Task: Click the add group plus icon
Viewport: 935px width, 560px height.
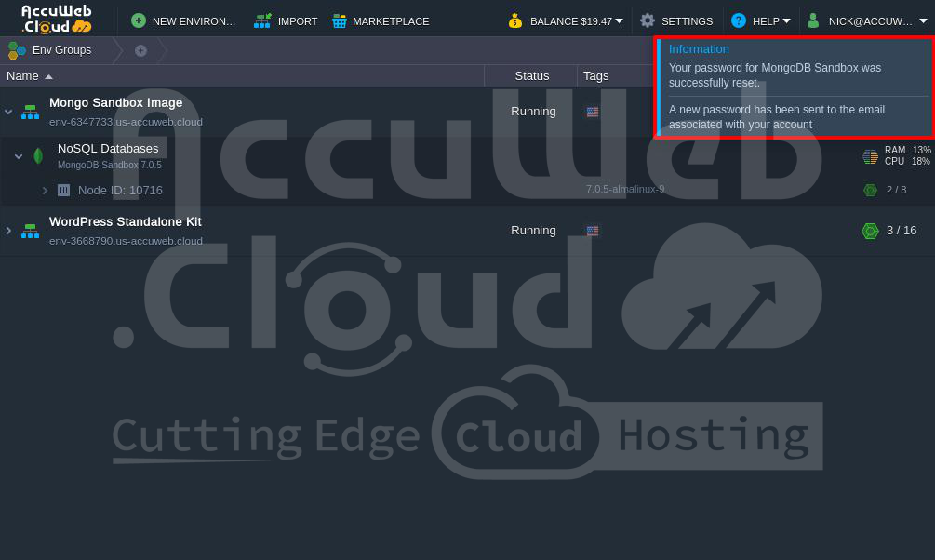Action: click(140, 50)
